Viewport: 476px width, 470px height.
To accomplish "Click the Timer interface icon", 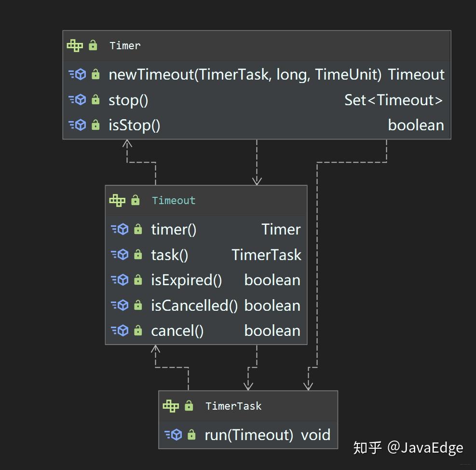I will tap(75, 46).
